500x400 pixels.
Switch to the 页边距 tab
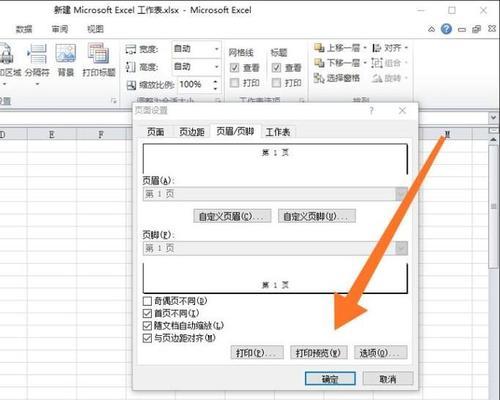(x=192, y=132)
